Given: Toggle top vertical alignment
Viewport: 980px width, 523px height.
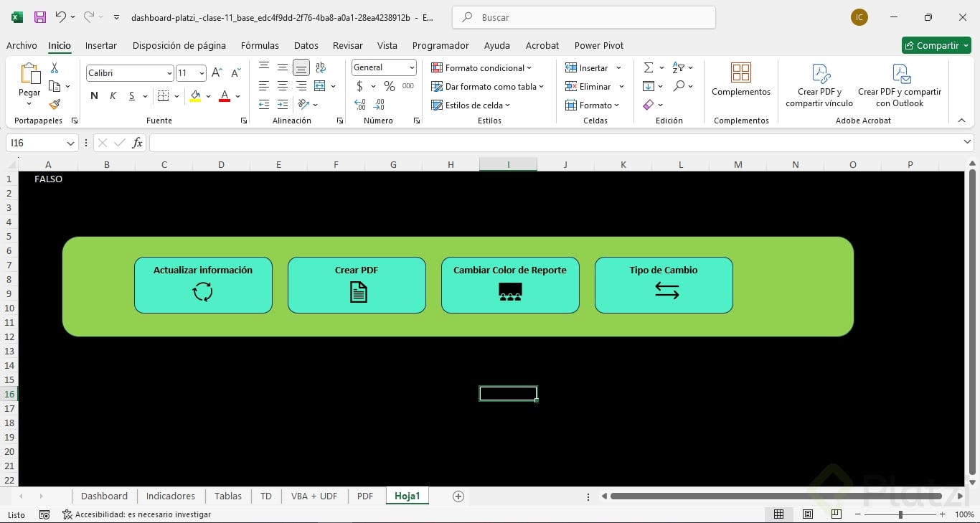Looking at the screenshot, I should click(264, 67).
